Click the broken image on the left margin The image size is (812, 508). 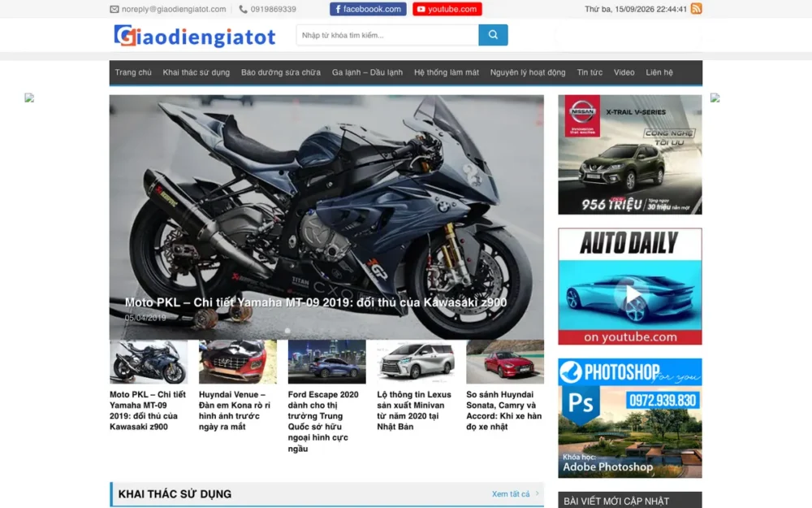tap(29, 98)
